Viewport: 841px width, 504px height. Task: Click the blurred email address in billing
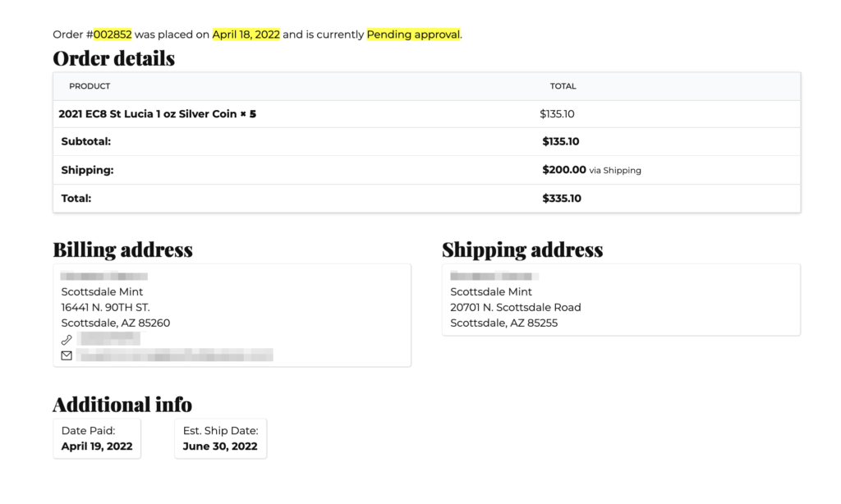[x=175, y=355]
